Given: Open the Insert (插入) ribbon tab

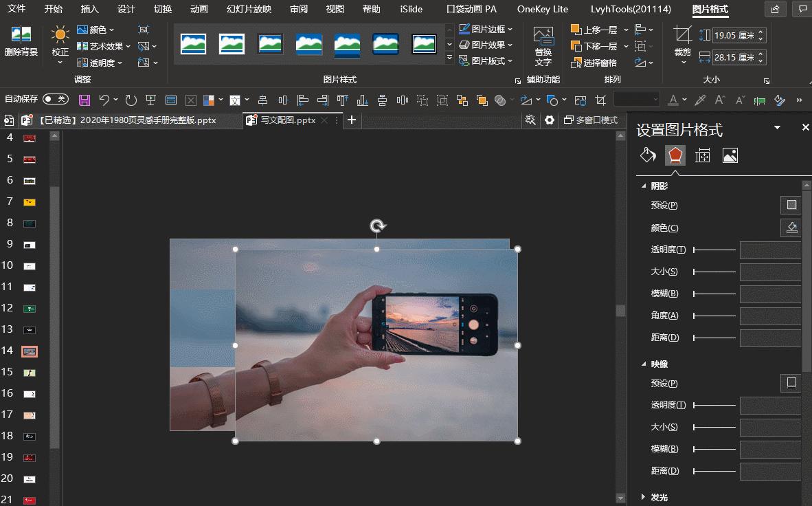Looking at the screenshot, I should tap(89, 9).
